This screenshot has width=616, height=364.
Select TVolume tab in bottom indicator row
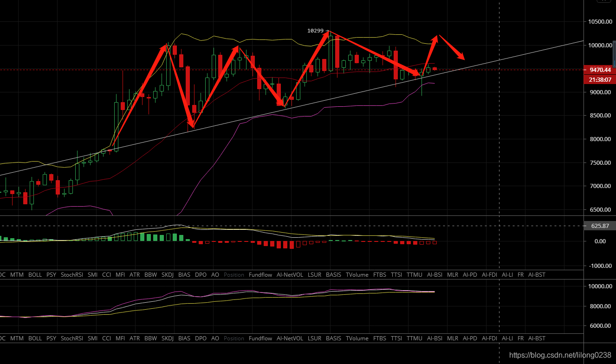(357, 338)
